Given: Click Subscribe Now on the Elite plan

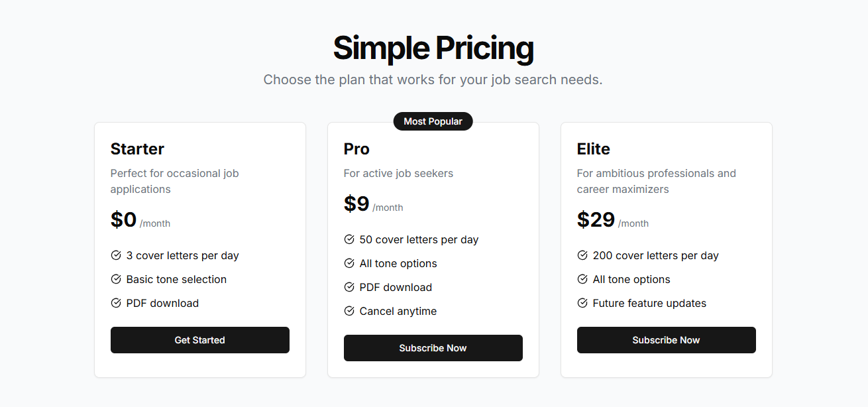Looking at the screenshot, I should pos(666,340).
